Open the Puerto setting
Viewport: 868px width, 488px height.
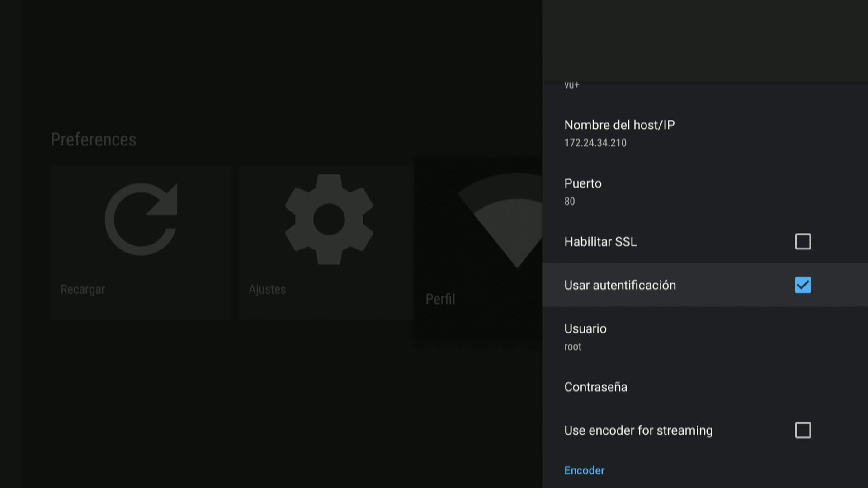pos(583,183)
